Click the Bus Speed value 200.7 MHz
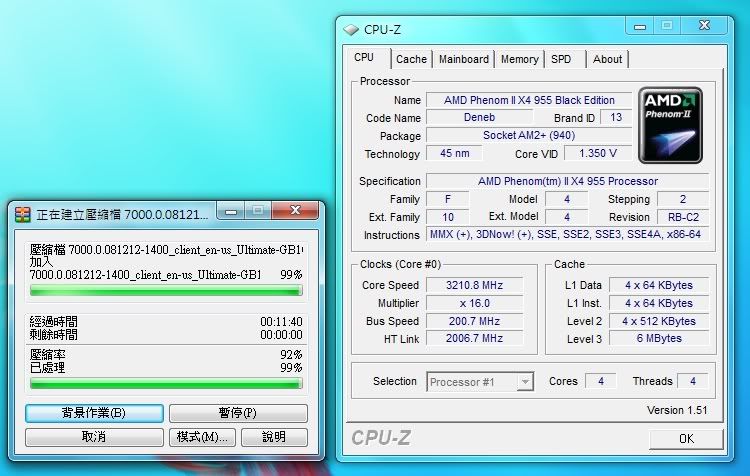This screenshot has width=750, height=476. [474, 321]
